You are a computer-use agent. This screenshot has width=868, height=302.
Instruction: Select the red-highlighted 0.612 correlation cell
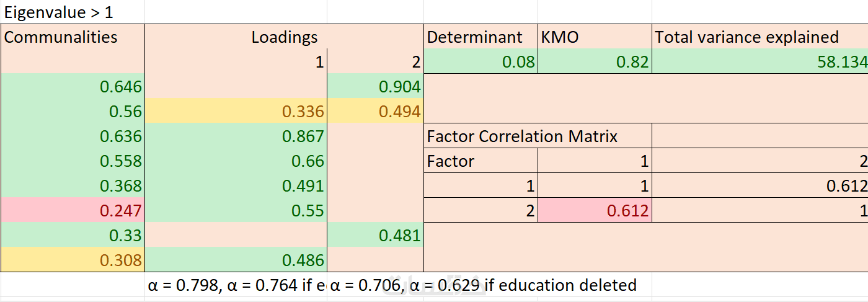point(595,210)
